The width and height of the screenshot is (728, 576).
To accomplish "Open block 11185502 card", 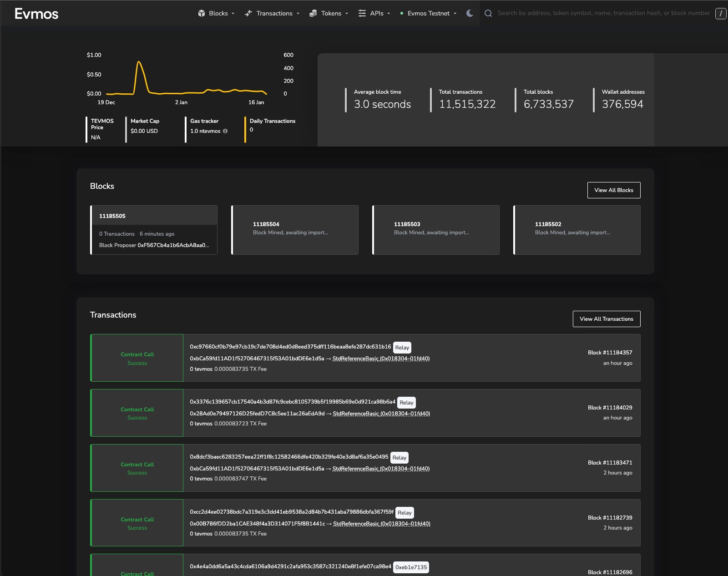I will point(577,230).
